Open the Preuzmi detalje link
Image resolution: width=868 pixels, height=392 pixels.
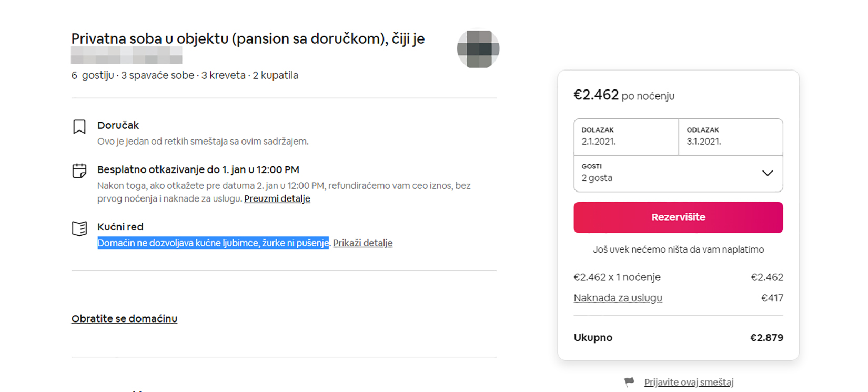tap(277, 198)
